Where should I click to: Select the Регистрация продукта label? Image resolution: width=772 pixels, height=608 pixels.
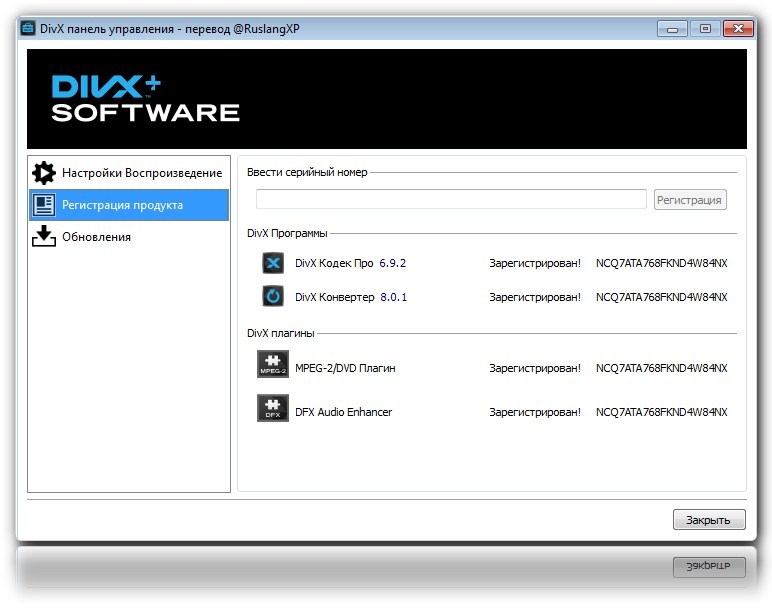tap(122, 205)
